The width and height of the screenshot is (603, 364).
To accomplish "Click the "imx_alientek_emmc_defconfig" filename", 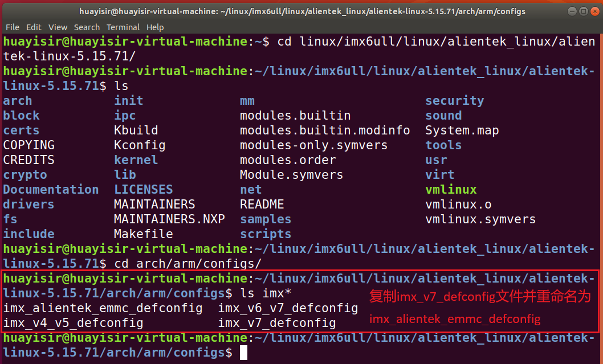I will [x=97, y=308].
